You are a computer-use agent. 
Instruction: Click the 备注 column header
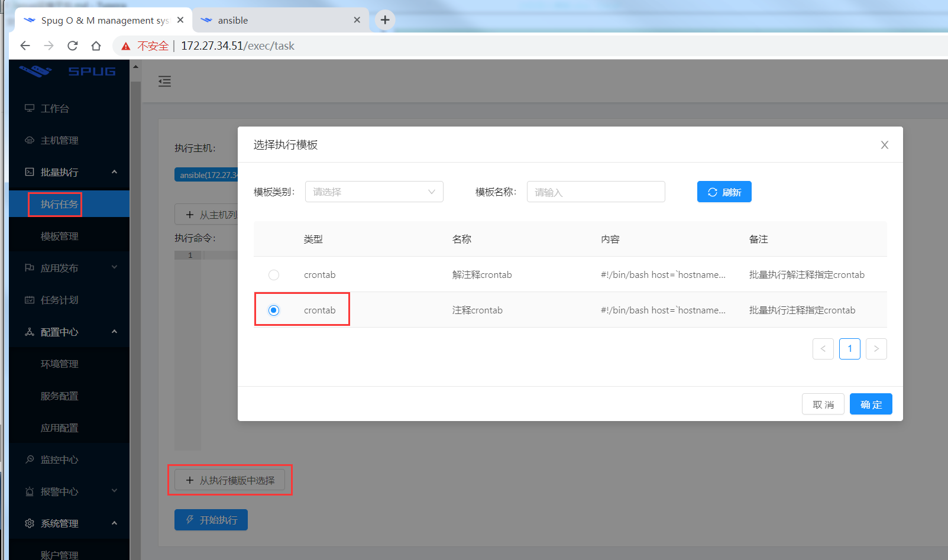[759, 239]
